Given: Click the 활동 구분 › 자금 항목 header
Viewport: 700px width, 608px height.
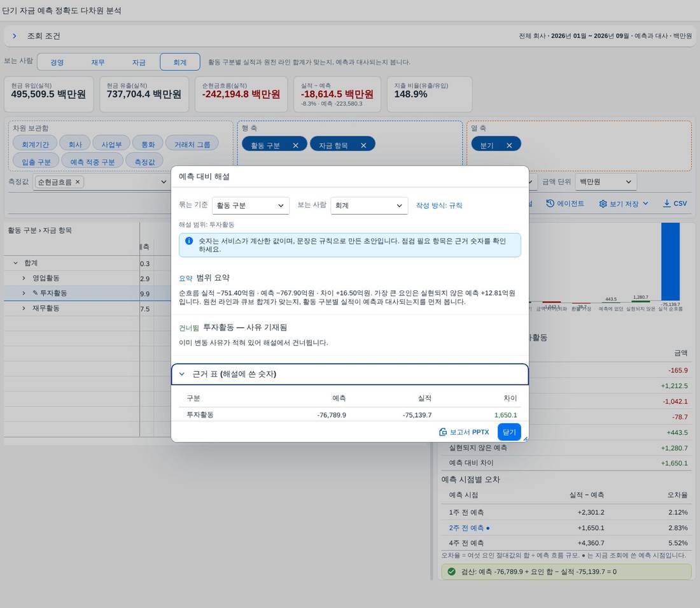Looking at the screenshot, I should 39,230.
